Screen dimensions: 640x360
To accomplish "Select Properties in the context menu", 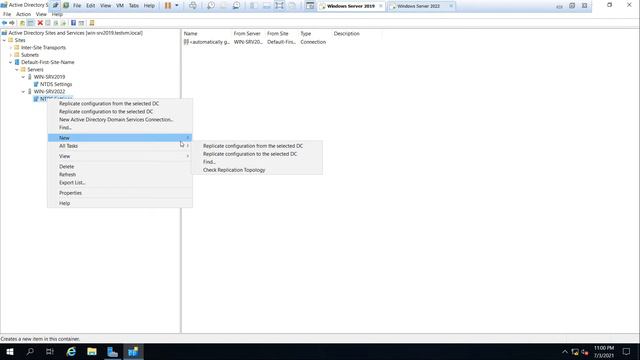I will point(120,193).
